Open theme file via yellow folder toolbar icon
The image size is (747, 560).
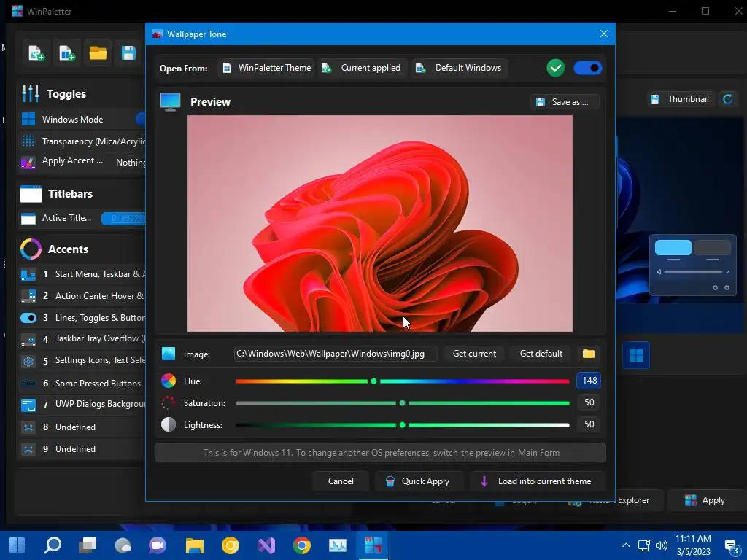pos(98,52)
